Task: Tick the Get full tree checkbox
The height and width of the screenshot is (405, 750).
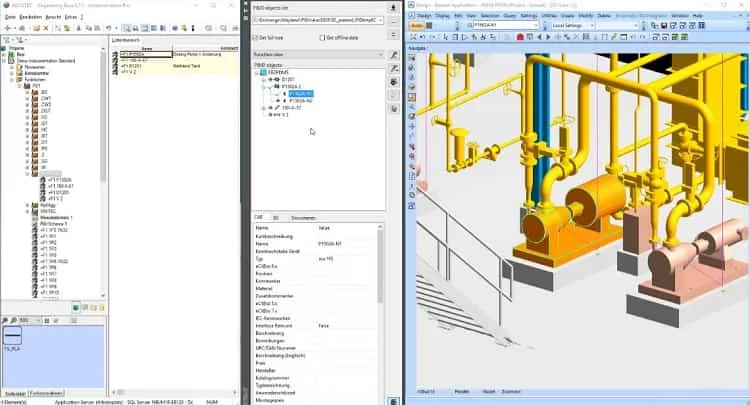Action: (255, 37)
